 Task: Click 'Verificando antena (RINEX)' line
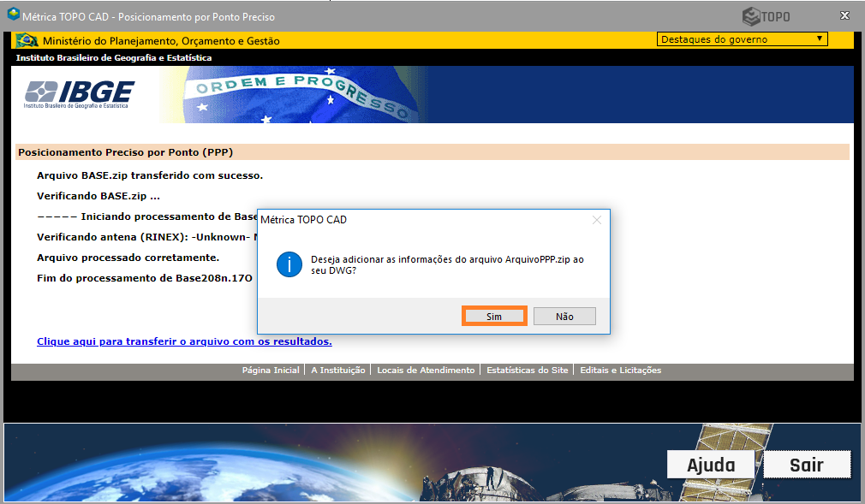[146, 237]
